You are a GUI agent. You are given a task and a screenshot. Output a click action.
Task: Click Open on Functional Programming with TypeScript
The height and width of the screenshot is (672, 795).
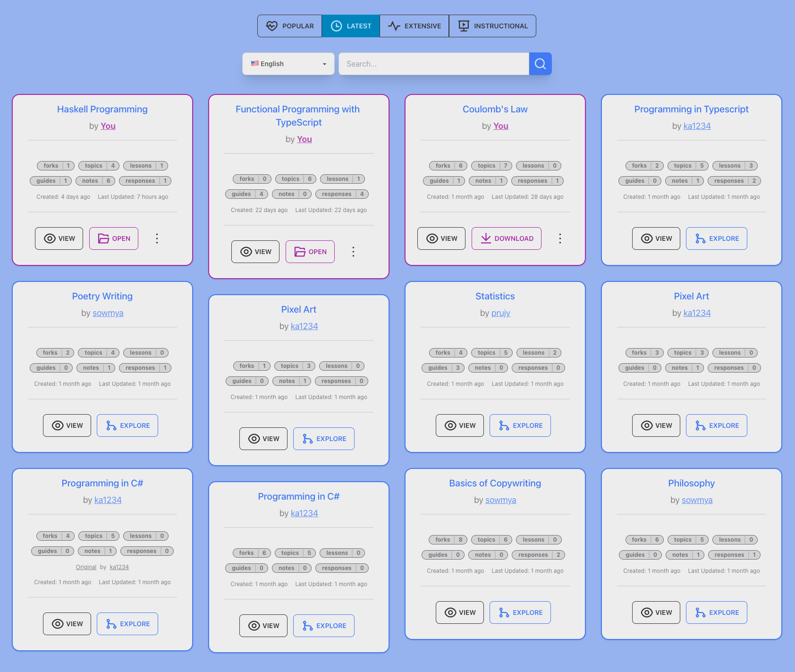click(x=310, y=252)
